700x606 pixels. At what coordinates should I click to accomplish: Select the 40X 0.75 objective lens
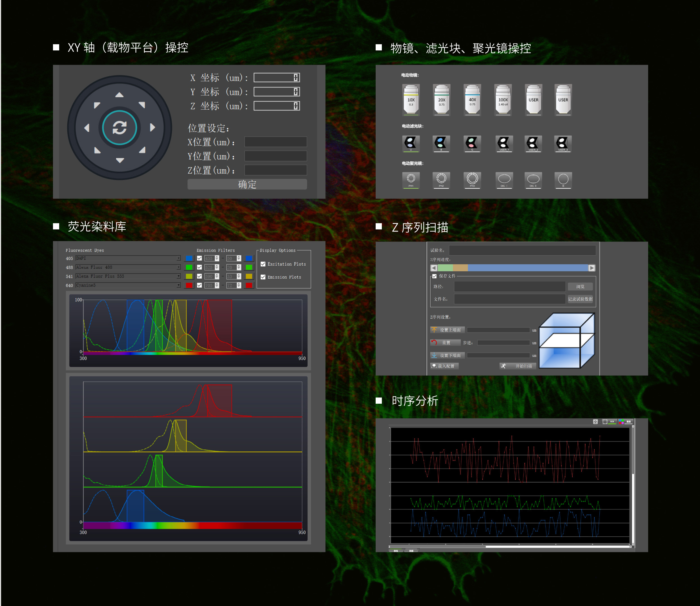click(472, 100)
